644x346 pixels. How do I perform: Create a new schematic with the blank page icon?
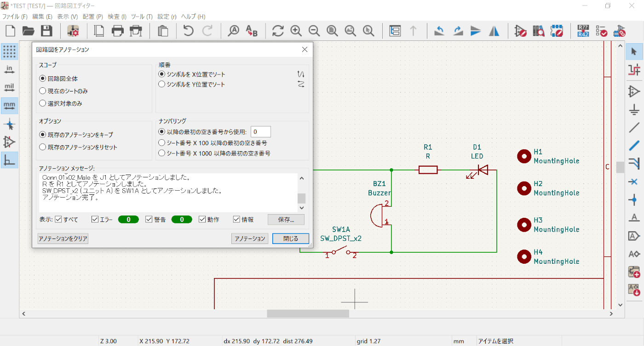[10, 31]
